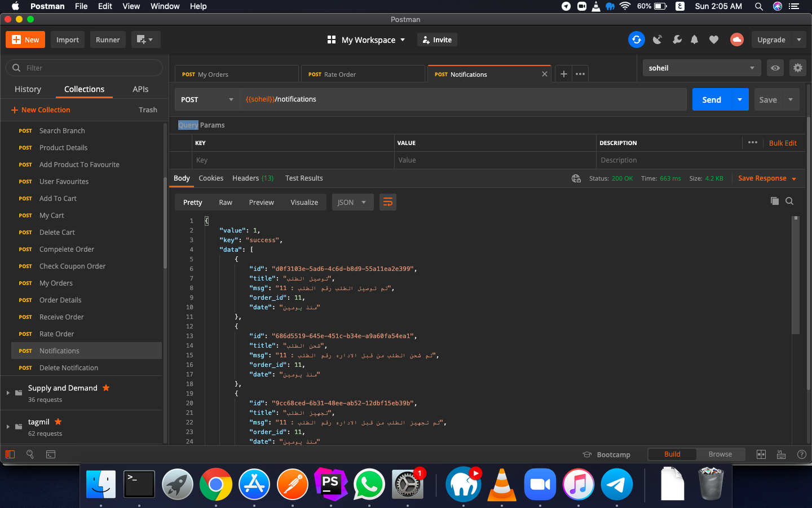Click the Invite button
Image resolution: width=812 pixels, height=508 pixels.
click(437, 40)
